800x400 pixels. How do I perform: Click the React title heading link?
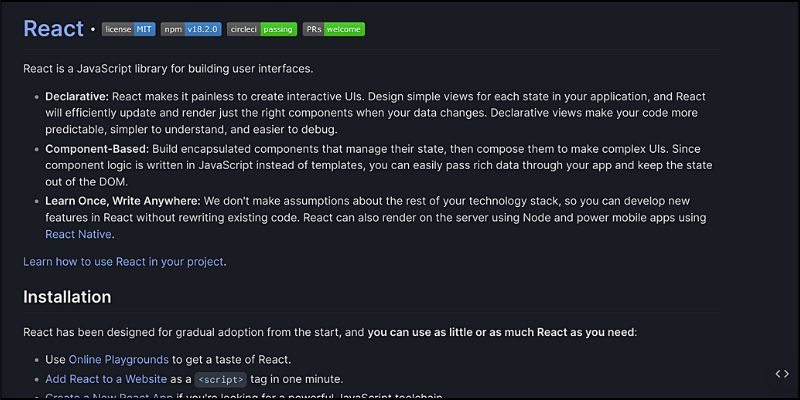coord(53,29)
